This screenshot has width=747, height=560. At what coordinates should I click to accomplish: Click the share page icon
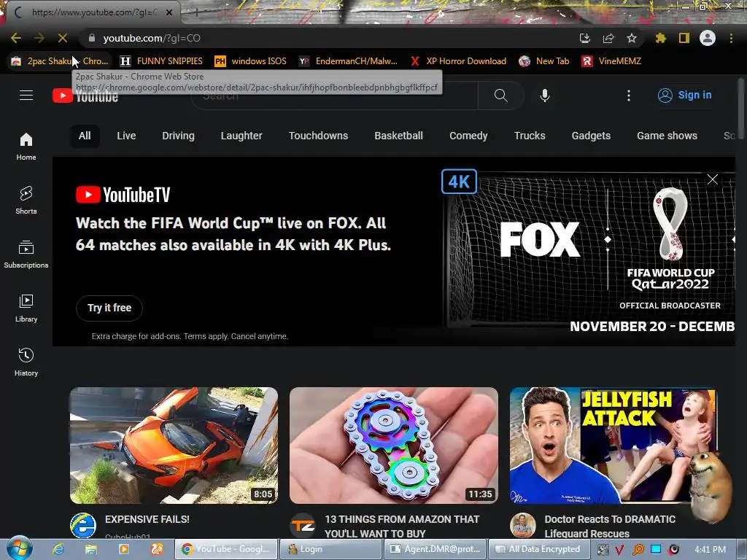click(x=608, y=38)
